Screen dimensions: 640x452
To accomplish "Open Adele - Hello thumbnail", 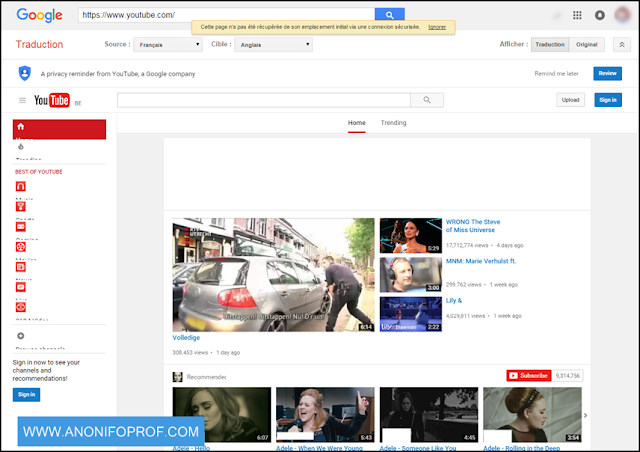I will click(x=222, y=415).
